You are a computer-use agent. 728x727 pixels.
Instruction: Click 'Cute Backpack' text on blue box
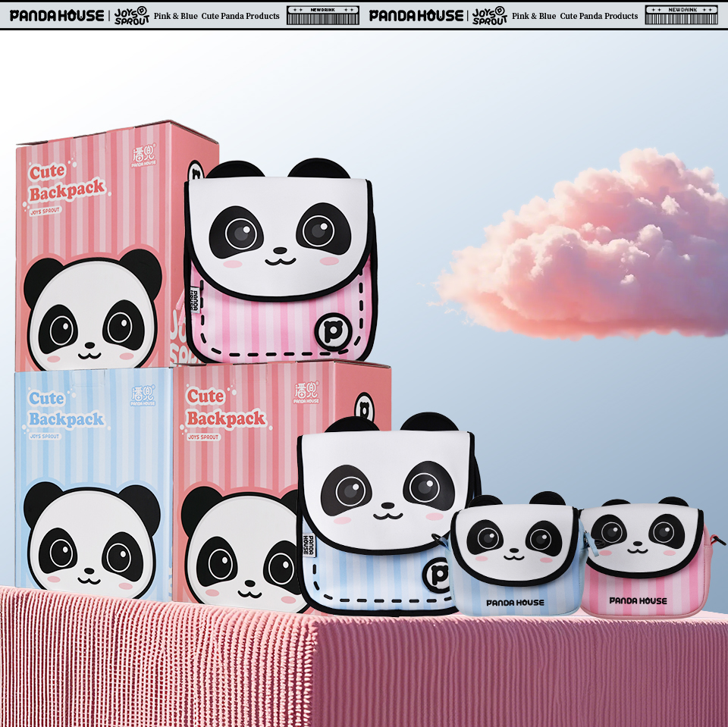coord(65,409)
